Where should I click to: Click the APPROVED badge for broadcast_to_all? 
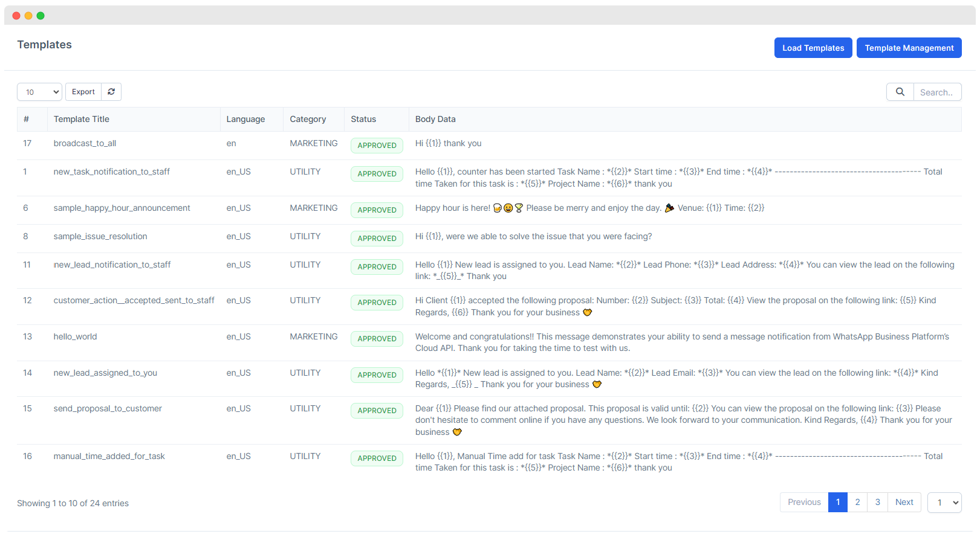coord(377,146)
